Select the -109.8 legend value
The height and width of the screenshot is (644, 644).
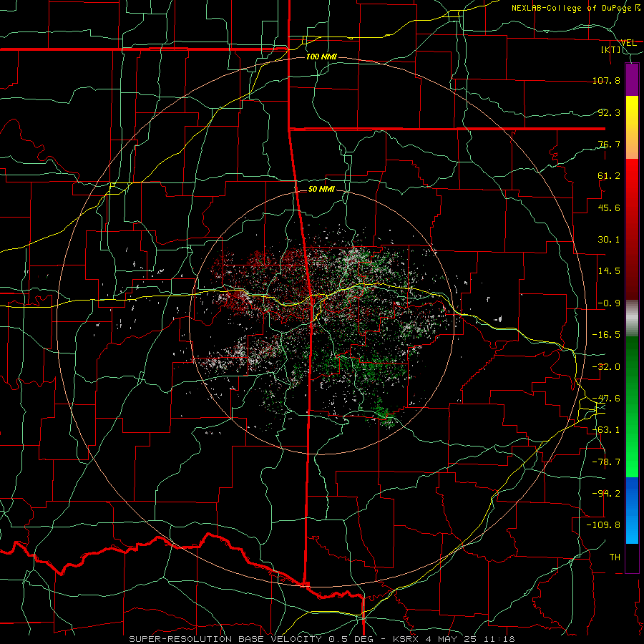pos(603,525)
